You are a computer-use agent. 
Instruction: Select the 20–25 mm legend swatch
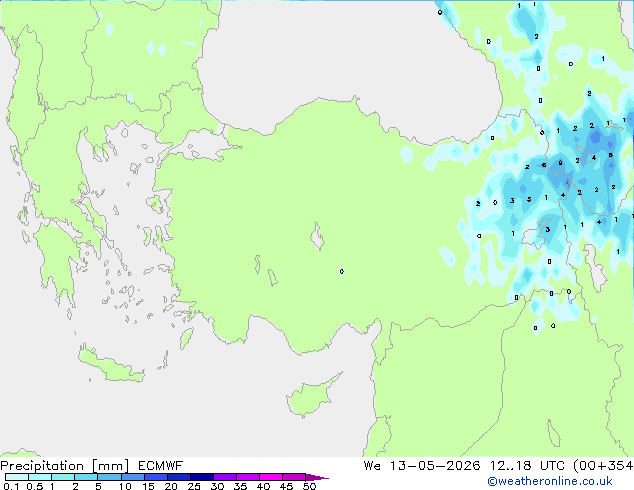(178, 477)
